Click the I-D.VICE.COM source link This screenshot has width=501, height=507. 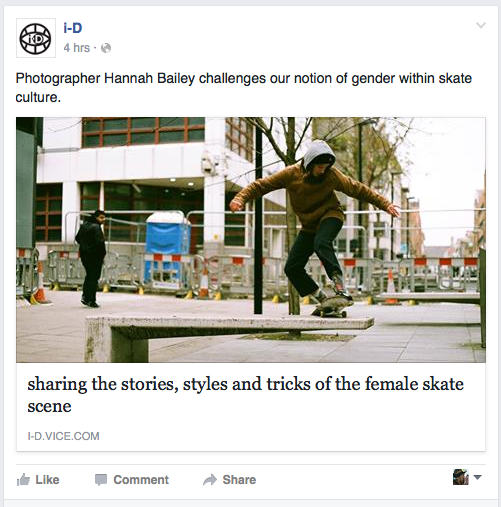[63, 436]
